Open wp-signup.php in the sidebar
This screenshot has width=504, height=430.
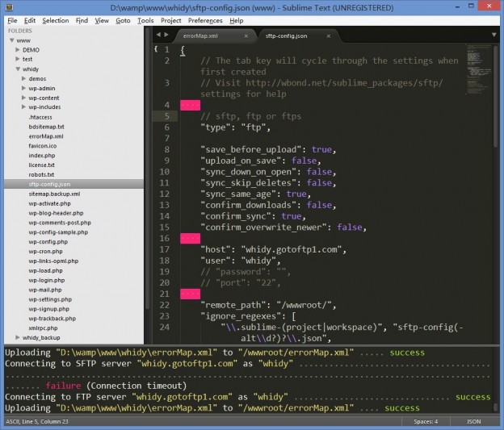point(48,309)
